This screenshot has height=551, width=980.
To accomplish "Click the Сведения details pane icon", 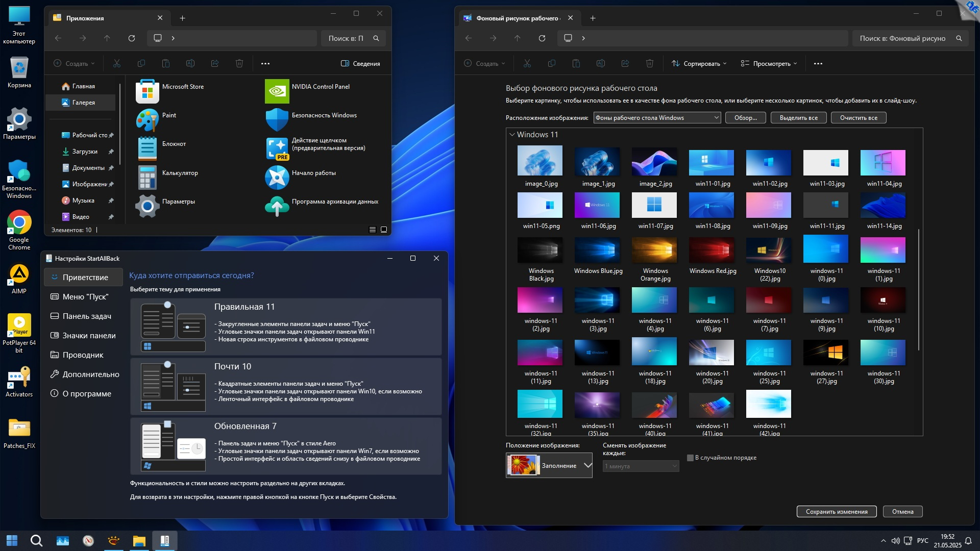I will [x=345, y=64].
